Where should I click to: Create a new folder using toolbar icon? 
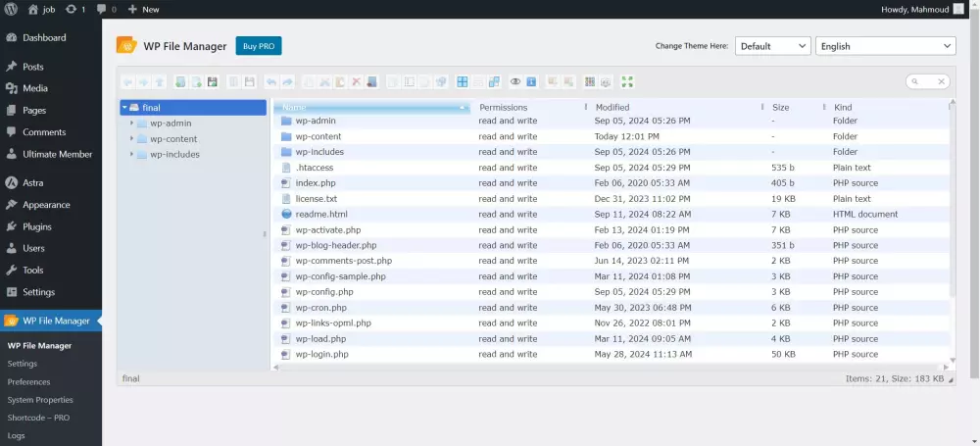pos(180,82)
